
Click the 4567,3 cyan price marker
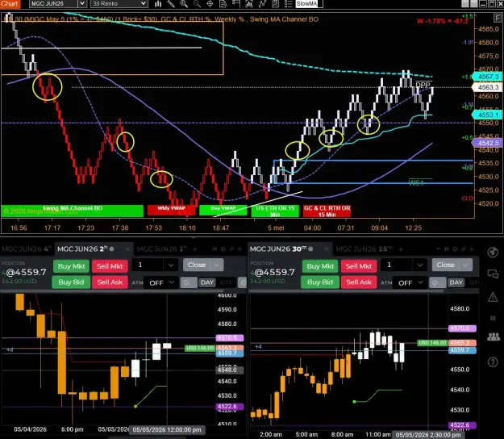click(488, 77)
